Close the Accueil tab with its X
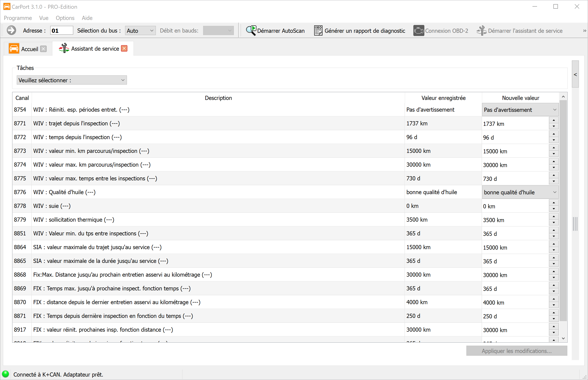The image size is (588, 380). 43,49
